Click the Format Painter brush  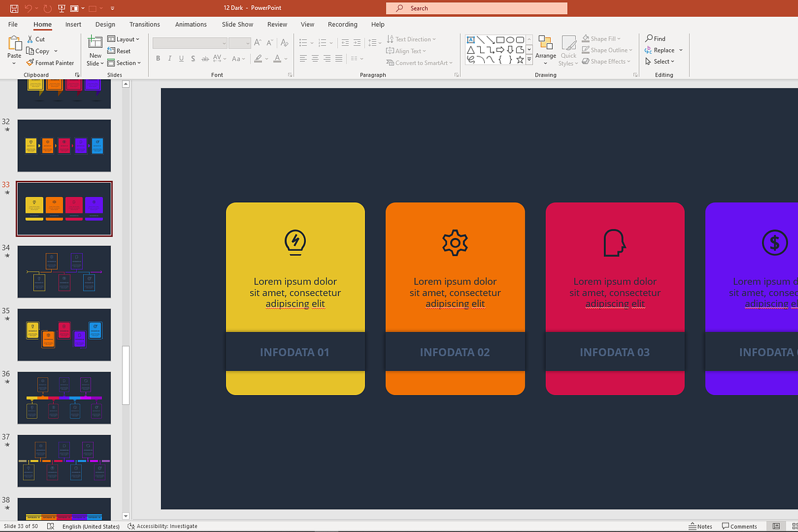click(51, 63)
